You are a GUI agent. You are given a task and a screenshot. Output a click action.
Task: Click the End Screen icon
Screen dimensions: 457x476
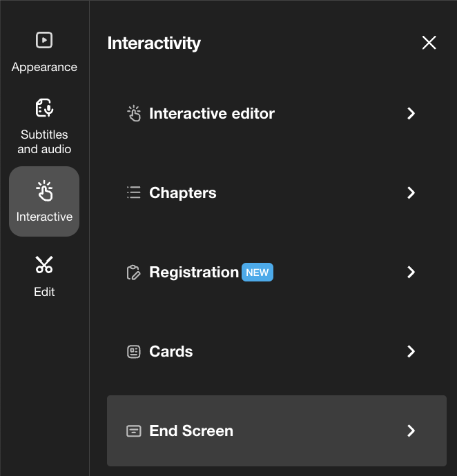tap(134, 431)
